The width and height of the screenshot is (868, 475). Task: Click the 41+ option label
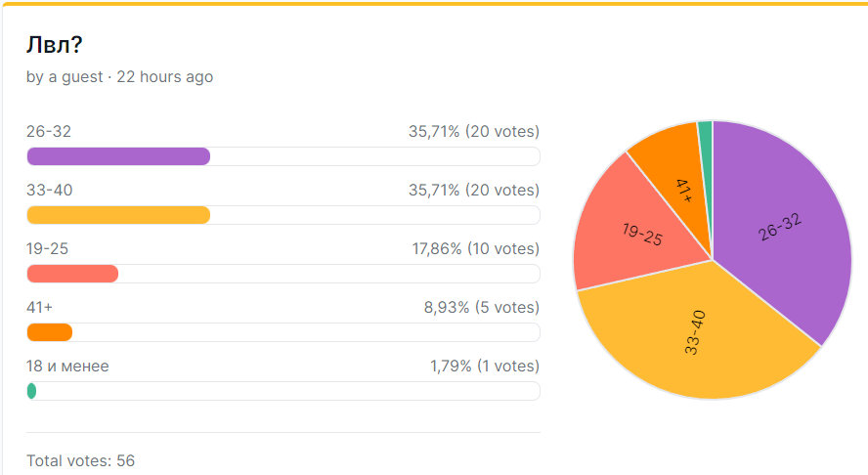pos(39,308)
